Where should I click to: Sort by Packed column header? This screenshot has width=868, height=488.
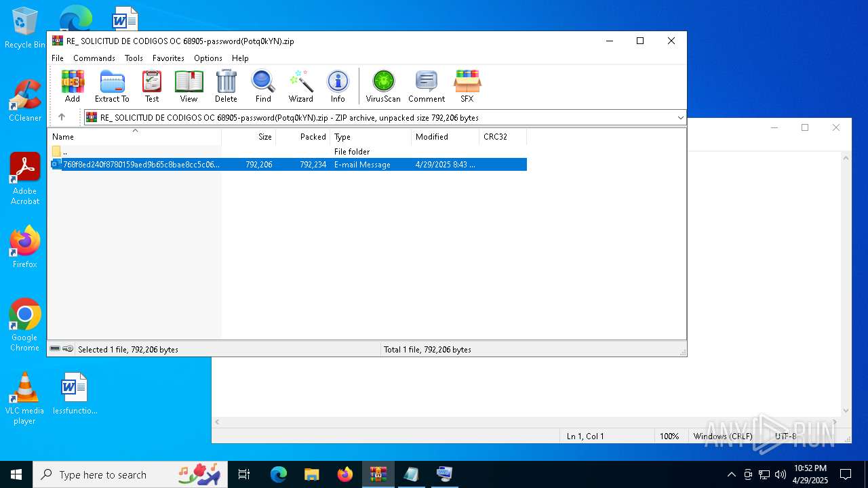tap(303, 137)
